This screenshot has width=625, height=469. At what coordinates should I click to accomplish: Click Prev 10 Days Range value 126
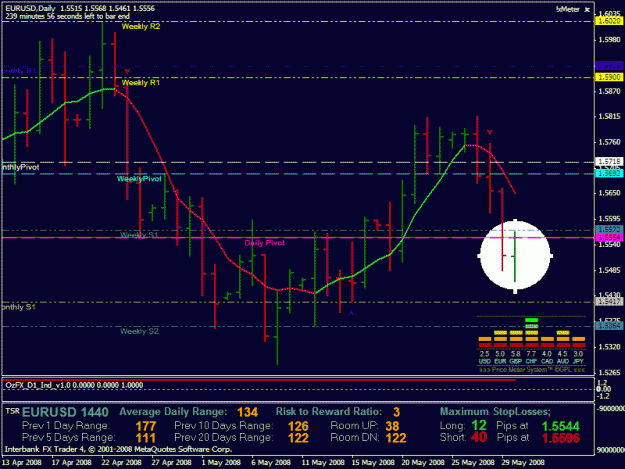[x=298, y=426]
